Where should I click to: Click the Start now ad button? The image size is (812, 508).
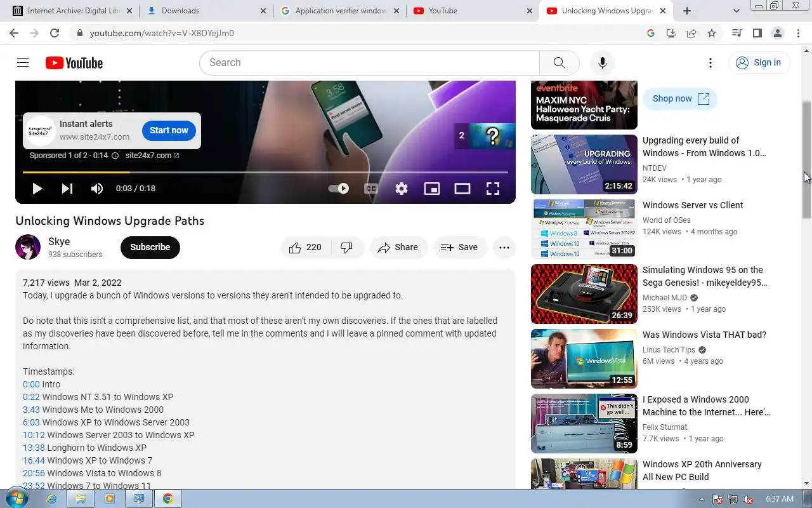click(x=169, y=130)
